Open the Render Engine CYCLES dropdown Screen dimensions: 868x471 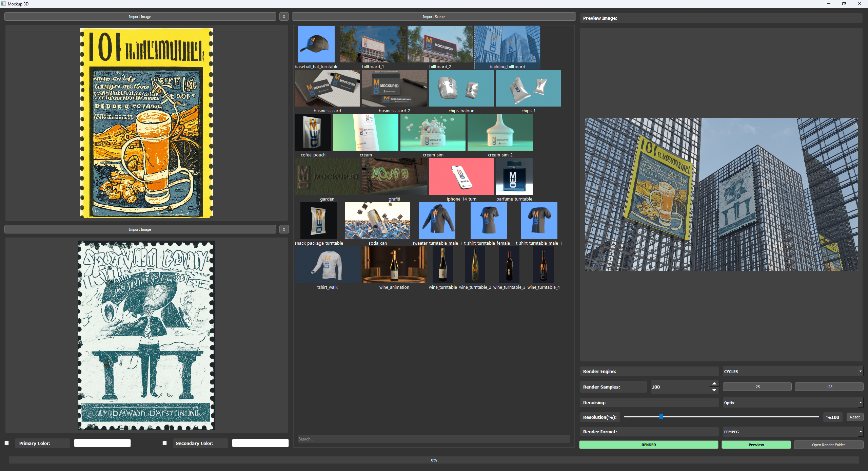[792, 372]
